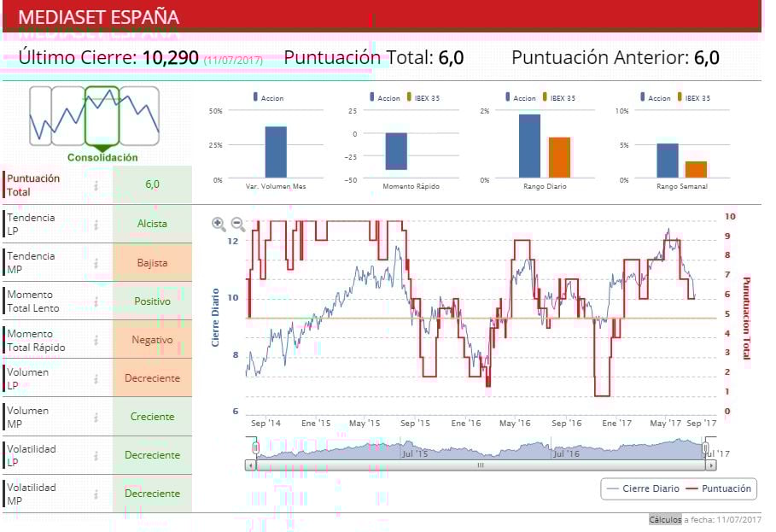The width and height of the screenshot is (776, 532).
Task: Open info dots beside Momento Total Rápido
Action: tap(96, 340)
